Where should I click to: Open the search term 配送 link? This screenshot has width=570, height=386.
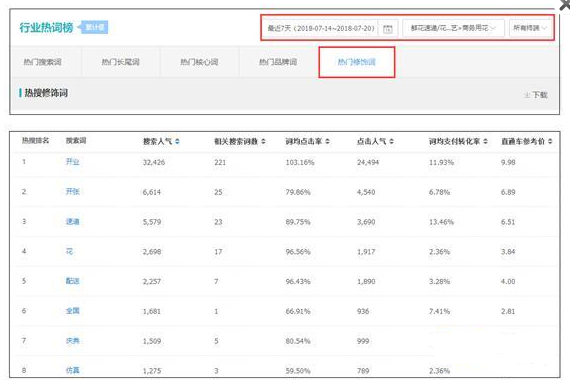pos(72,281)
